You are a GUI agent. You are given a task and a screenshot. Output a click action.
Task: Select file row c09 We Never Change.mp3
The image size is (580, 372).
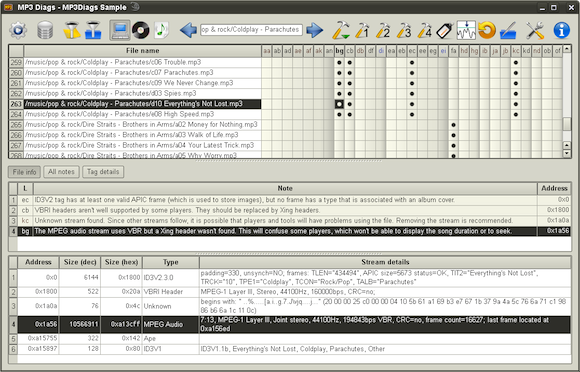tap(142, 83)
